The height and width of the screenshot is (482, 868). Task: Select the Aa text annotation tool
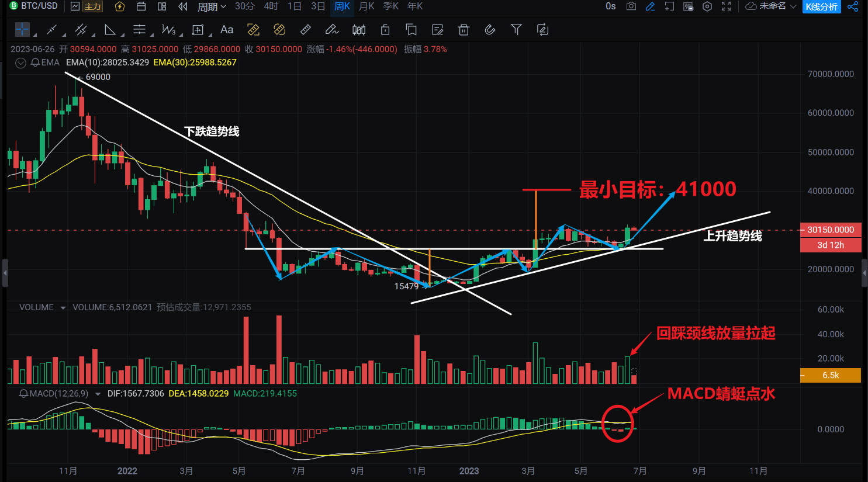227,29
